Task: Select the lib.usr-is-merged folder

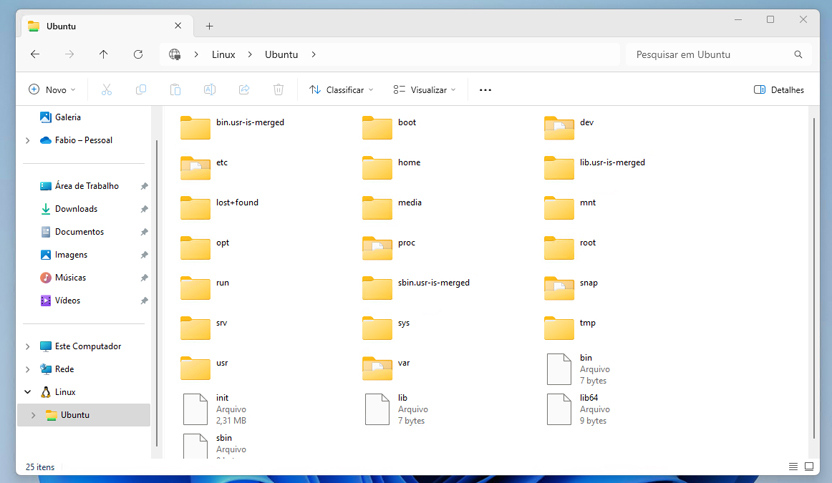Action: [595, 168]
